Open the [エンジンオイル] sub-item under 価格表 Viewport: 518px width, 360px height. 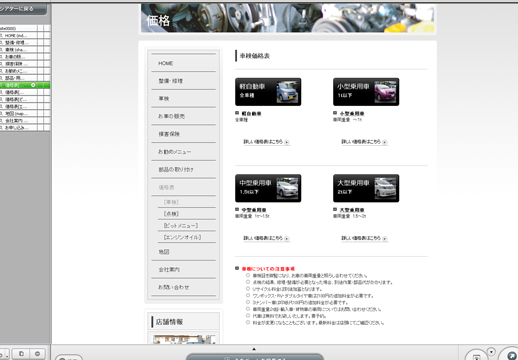pos(187,237)
